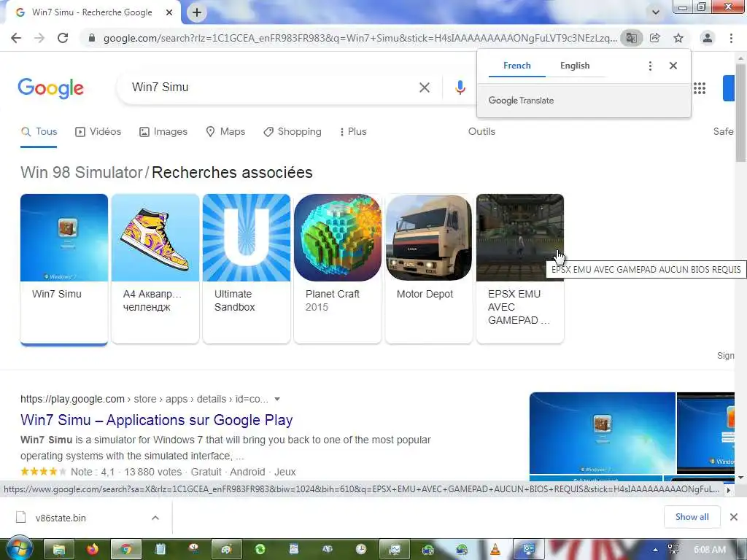Launch Firefox from the taskbar
747x560 pixels.
[93, 550]
